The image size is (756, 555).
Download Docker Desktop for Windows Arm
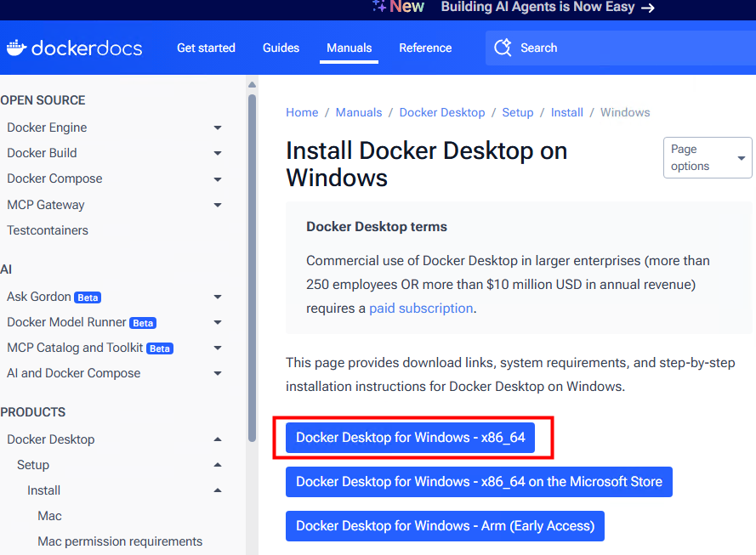(x=445, y=525)
